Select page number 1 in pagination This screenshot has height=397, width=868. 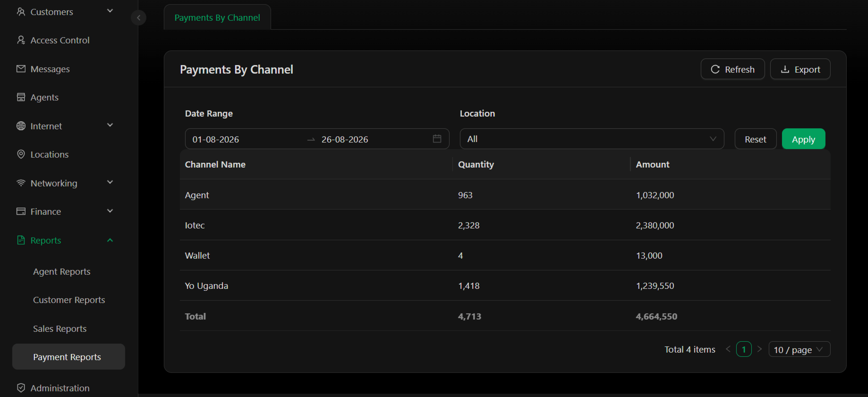coord(744,349)
